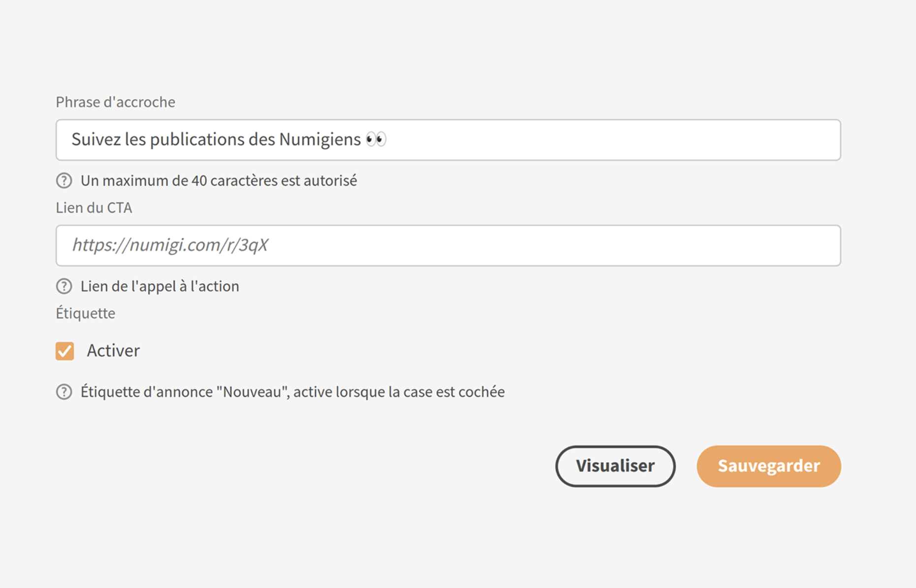Click the Visualiser button

click(615, 466)
